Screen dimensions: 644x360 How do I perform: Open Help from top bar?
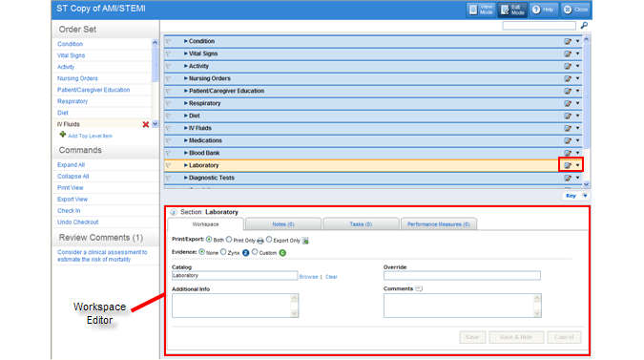click(544, 10)
